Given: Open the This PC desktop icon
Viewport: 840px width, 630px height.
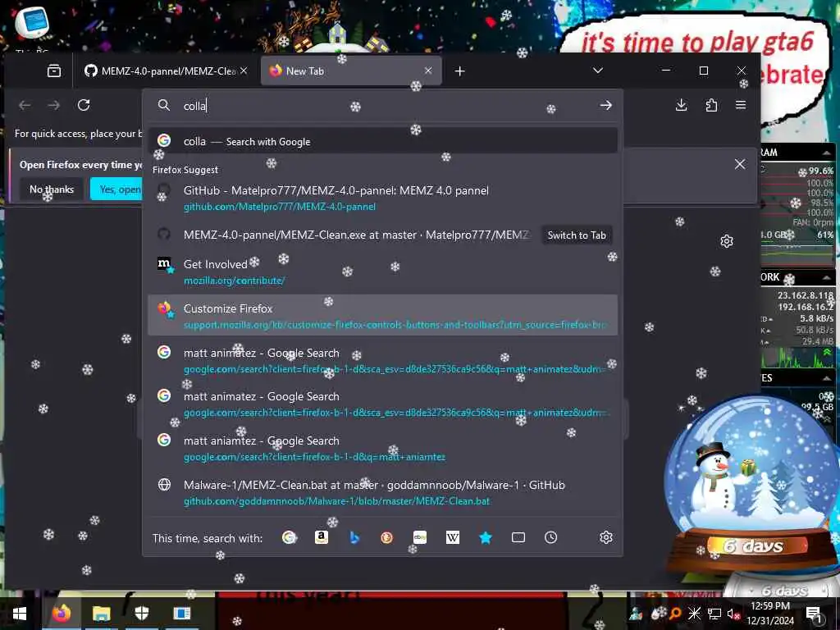Looking at the screenshot, I should tap(32, 28).
